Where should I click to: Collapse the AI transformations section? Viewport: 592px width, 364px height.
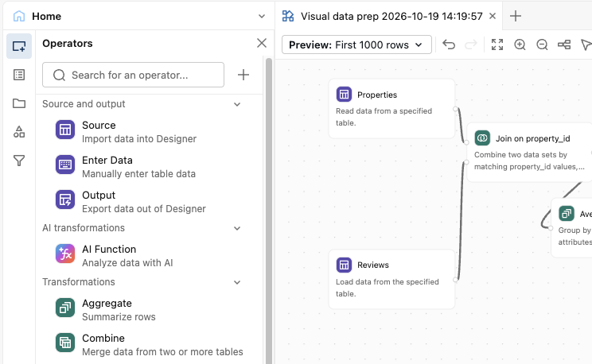tap(237, 228)
